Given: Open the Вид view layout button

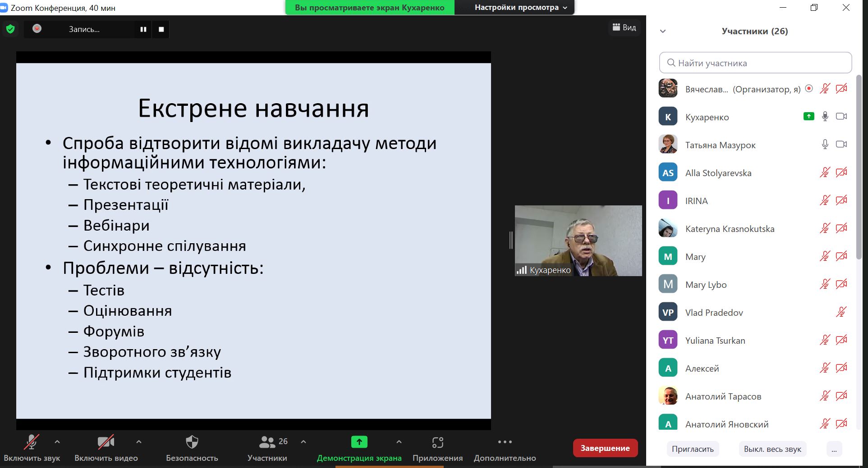Looking at the screenshot, I should point(624,27).
